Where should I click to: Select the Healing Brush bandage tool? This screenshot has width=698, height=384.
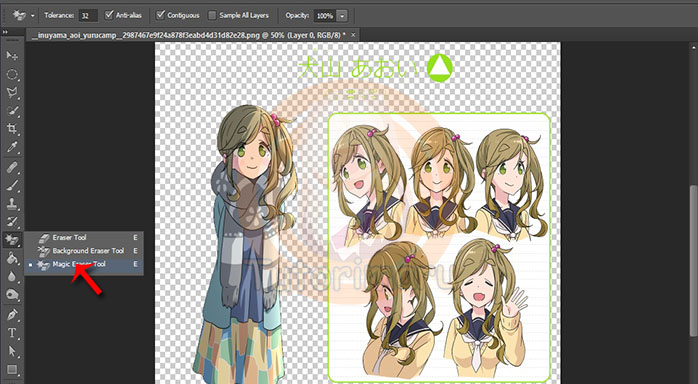[12, 167]
